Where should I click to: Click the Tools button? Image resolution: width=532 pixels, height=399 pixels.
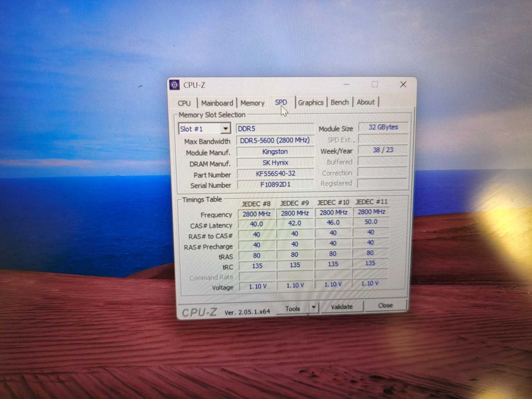(293, 308)
